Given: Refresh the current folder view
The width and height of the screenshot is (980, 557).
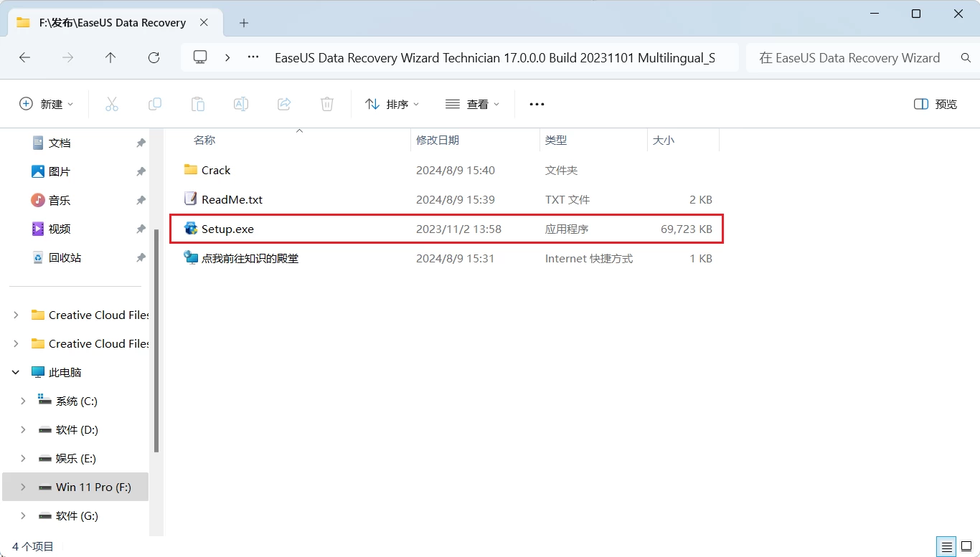Looking at the screenshot, I should (x=154, y=58).
